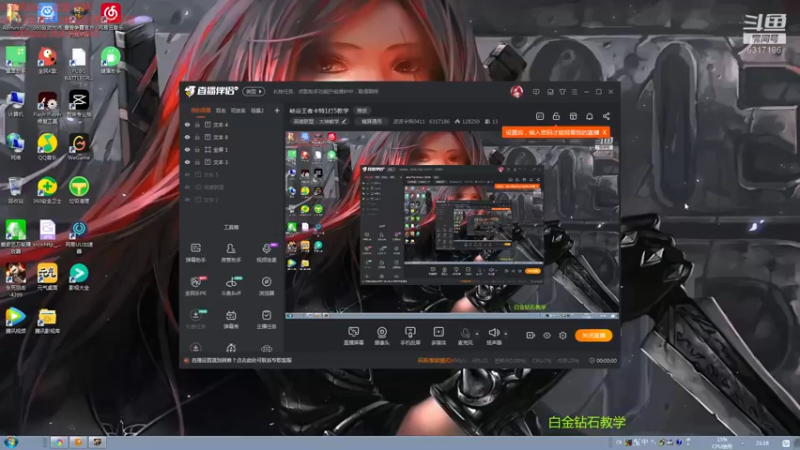Screen dimensions: 800x450
Task: Show the hidden 文本 5 source
Action: point(187,174)
